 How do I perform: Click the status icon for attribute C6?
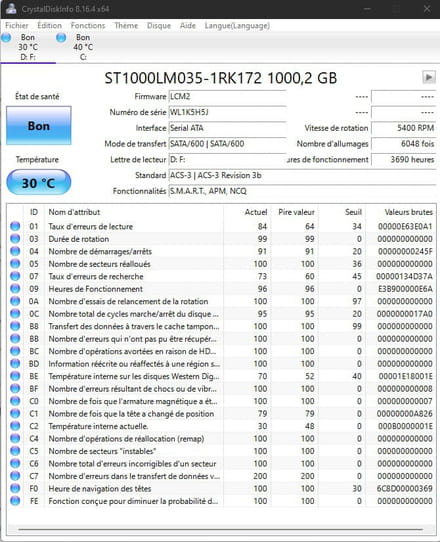[15, 463]
